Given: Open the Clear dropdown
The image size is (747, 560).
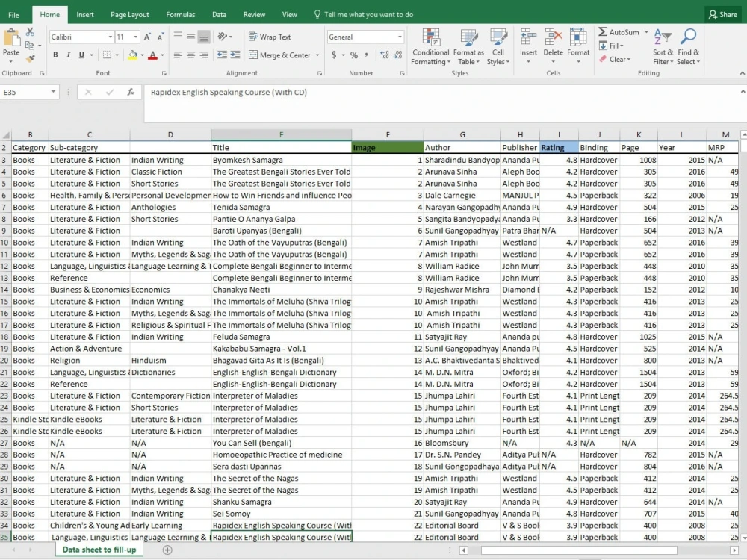Looking at the screenshot, I should (615, 59).
